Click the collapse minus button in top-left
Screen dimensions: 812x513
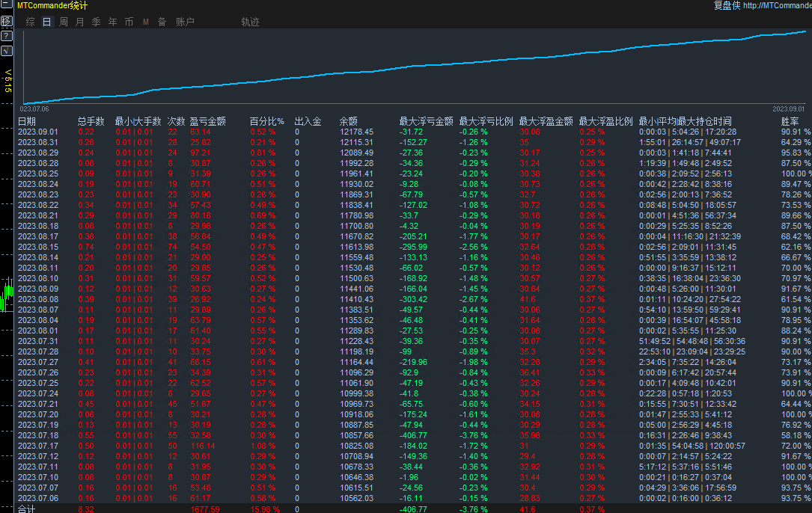pyautogui.click(x=6, y=4)
